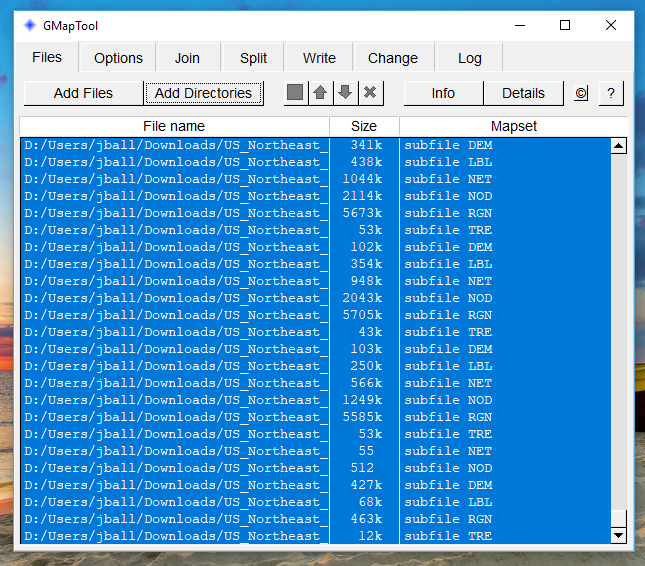Image resolution: width=645 pixels, height=566 pixels.
Task: Click the Size column header
Action: click(364, 126)
